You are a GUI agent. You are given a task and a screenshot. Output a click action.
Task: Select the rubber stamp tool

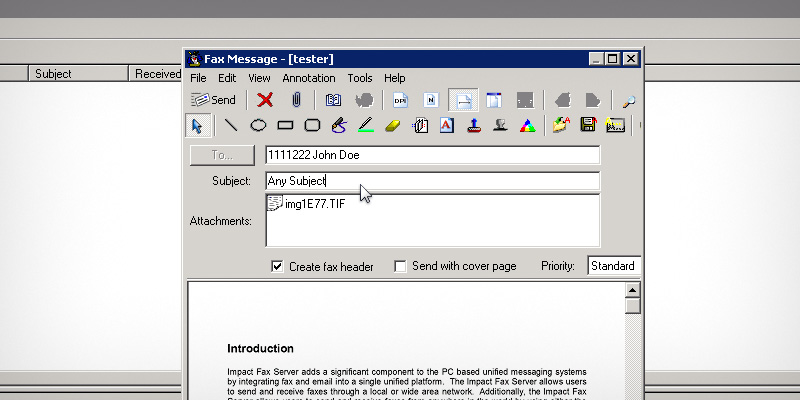[x=473, y=126]
